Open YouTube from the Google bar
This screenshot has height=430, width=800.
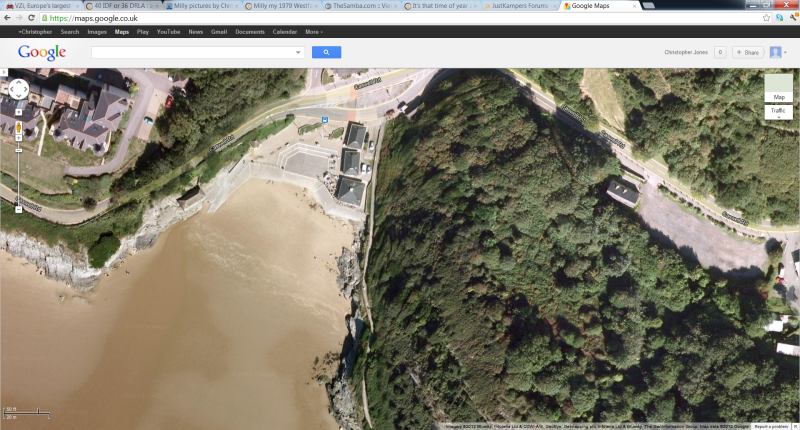pyautogui.click(x=168, y=32)
